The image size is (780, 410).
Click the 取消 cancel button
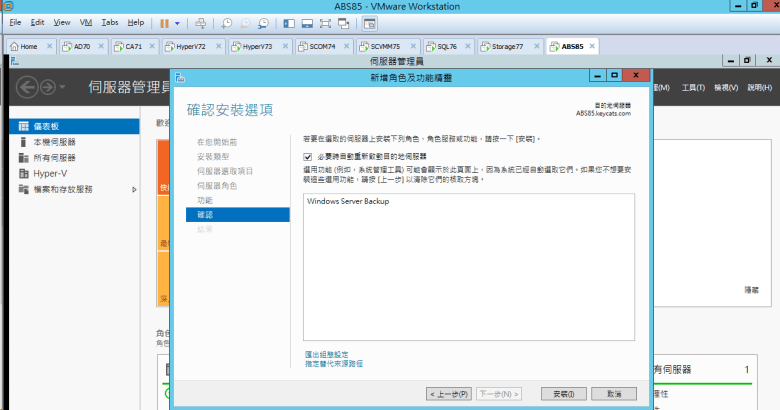613,394
